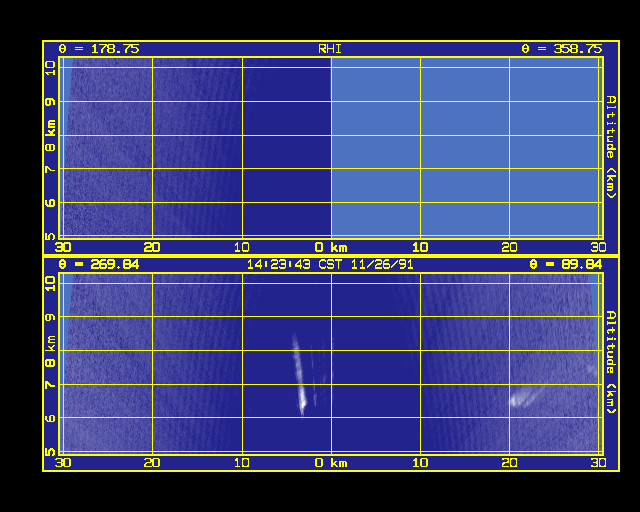Click the RHI title label

click(x=329, y=49)
